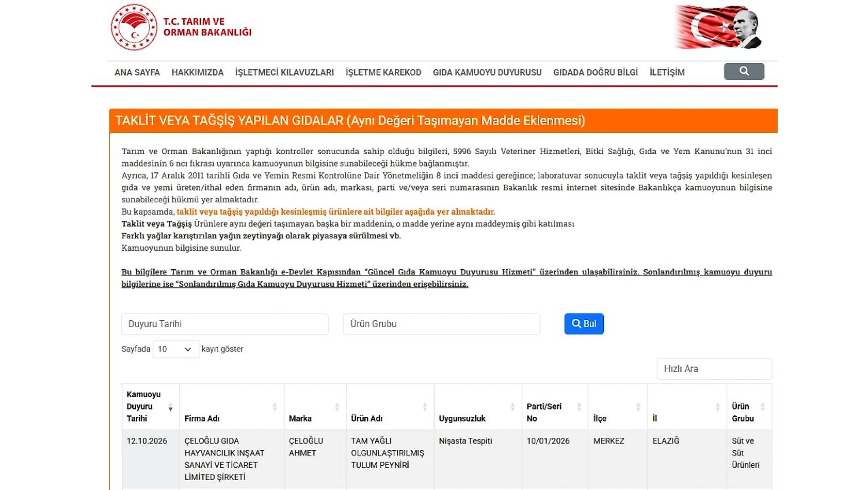Open İŞLETME KAREKOD menu item
868x490 pixels.
(x=383, y=72)
